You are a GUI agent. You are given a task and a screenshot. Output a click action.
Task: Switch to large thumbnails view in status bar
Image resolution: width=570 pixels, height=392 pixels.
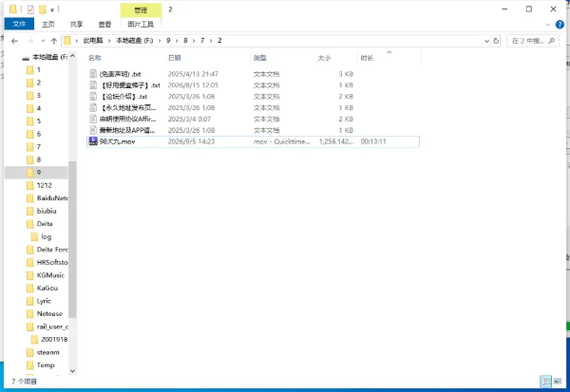pyautogui.click(x=558, y=381)
